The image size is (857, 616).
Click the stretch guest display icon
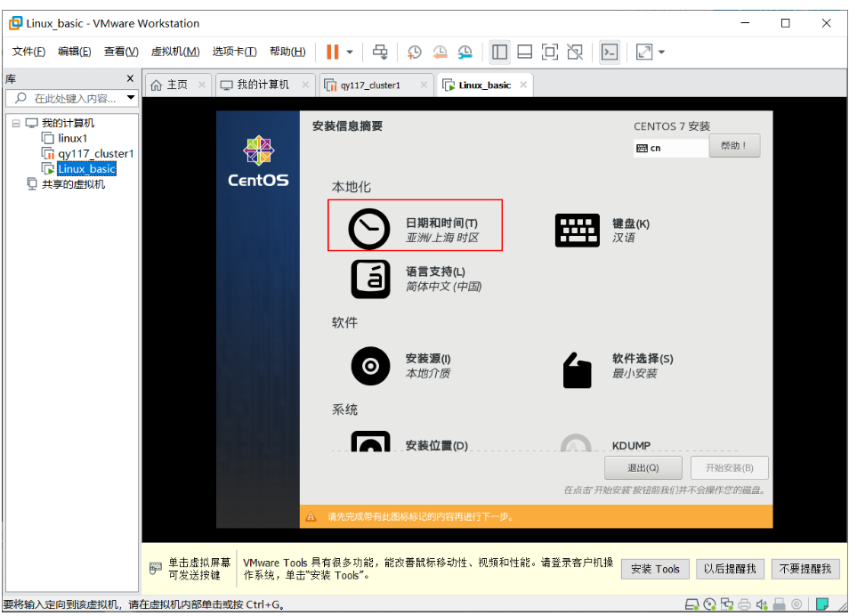point(644,52)
